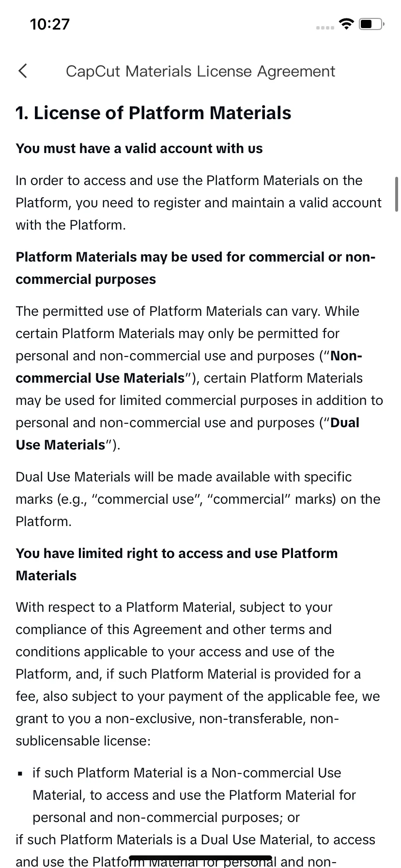Click heading License of Platform Materials
The width and height of the screenshot is (401, 868).
click(154, 113)
